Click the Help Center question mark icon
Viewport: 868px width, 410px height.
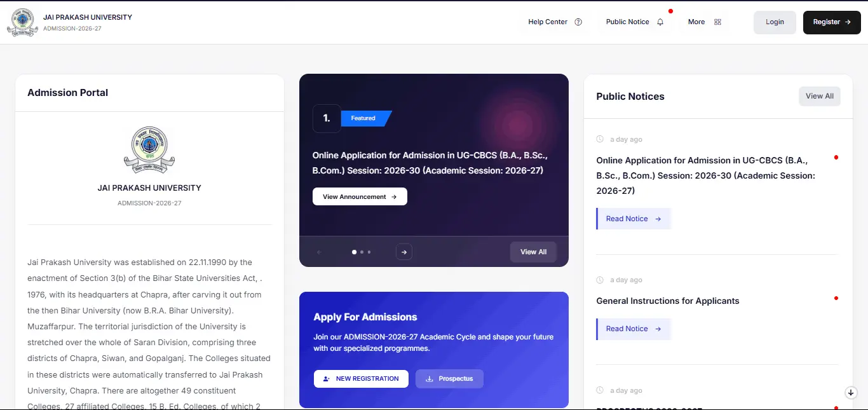coord(578,22)
